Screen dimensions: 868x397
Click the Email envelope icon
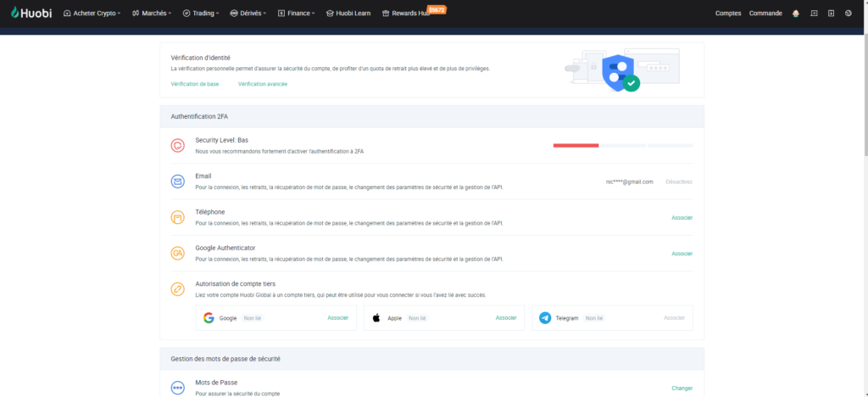177,182
